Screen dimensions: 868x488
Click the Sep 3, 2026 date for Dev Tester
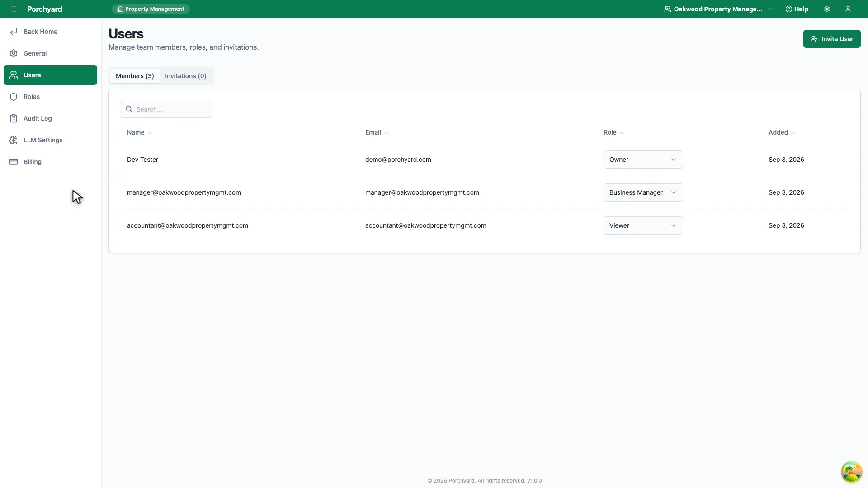tap(786, 160)
